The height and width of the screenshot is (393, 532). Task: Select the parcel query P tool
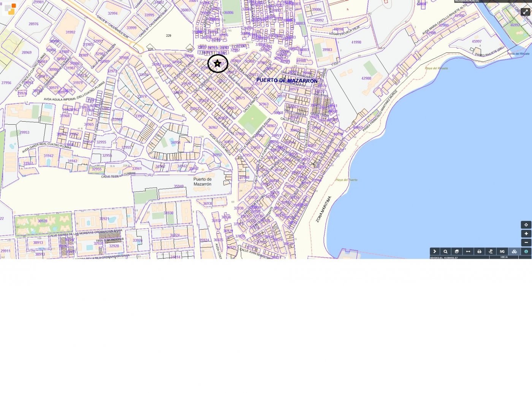tap(491, 251)
